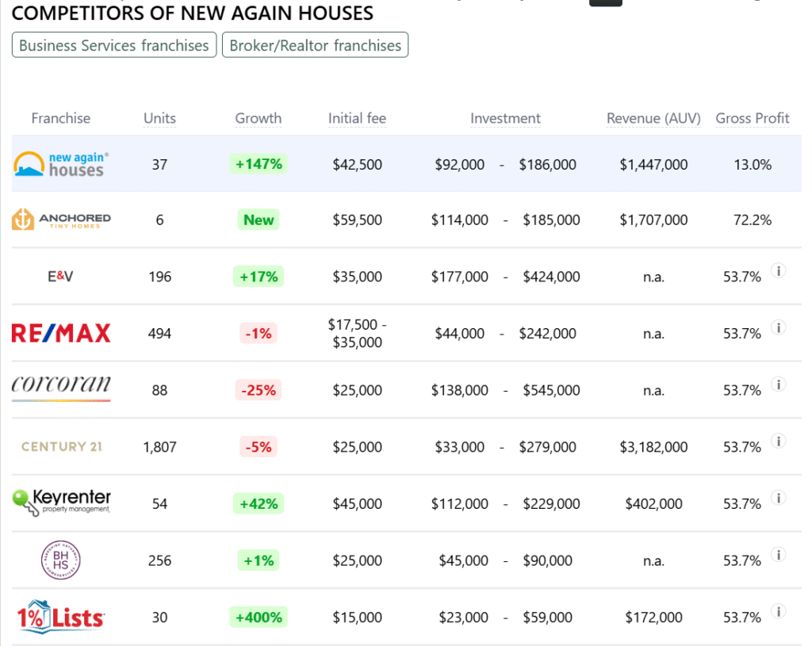Open Business Services franchises category
The width and height of the screenshot is (812, 646).
point(114,45)
